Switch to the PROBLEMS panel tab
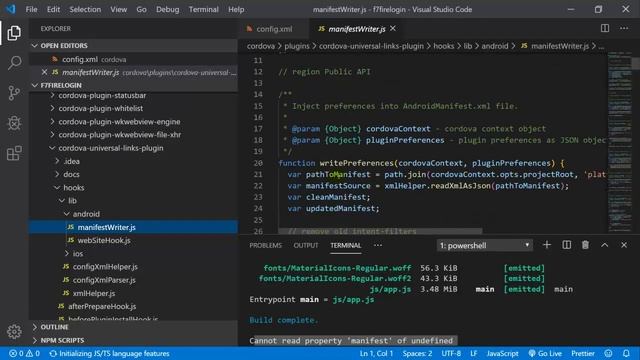This screenshot has height=360, width=640. click(265, 245)
